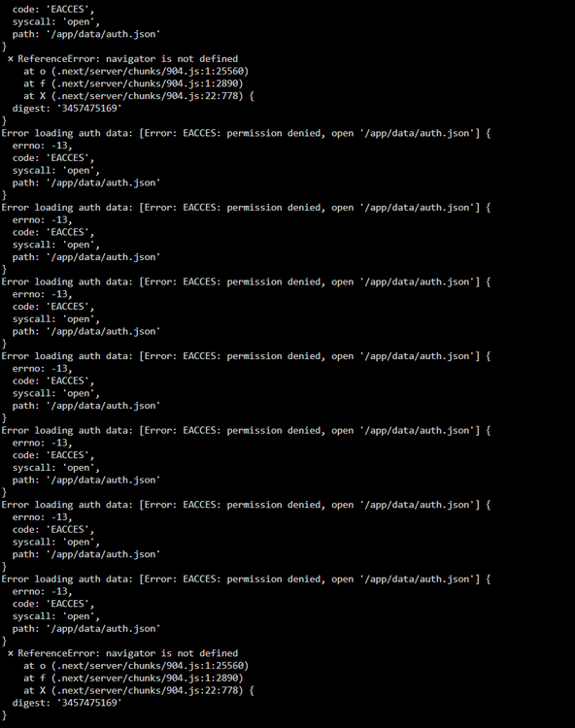Click the last digest value '3457475169'
The width and height of the screenshot is (575, 728).
pos(89,703)
